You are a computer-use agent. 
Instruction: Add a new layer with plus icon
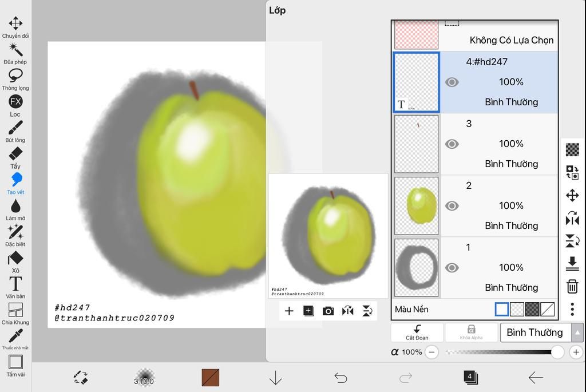[289, 311]
